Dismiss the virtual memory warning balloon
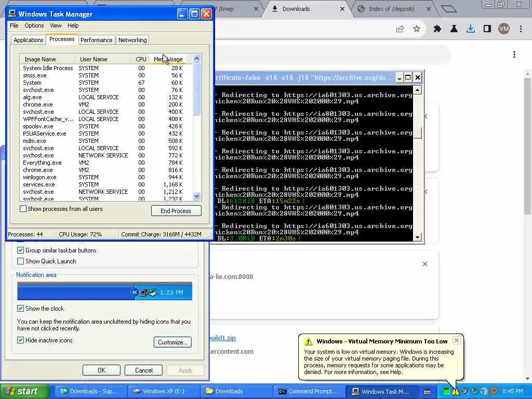Viewport: 532px width, 399px height. point(457,340)
